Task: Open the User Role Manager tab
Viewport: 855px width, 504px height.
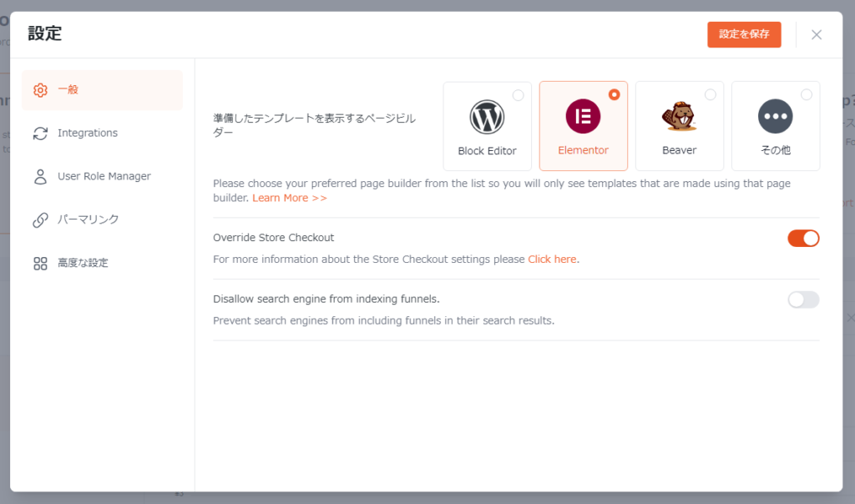Action: pos(102,177)
